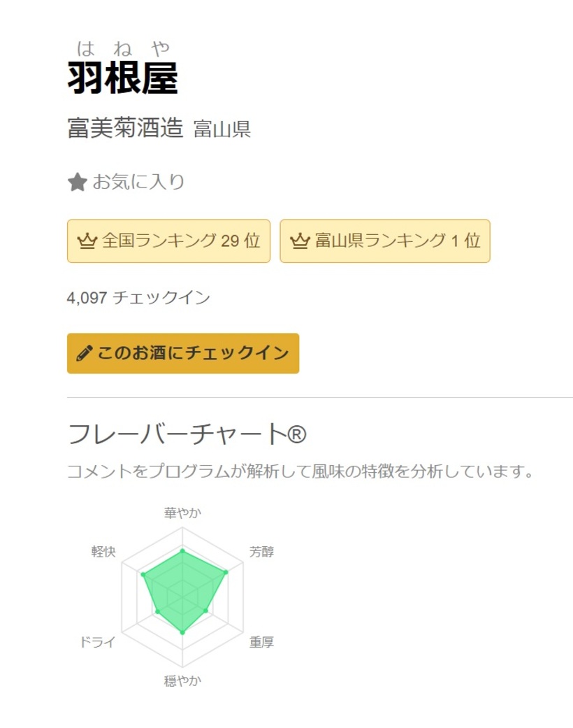Image resolution: width=573 pixels, height=728 pixels.
Task: Click the 華やか label on flavor chart
Action: [182, 513]
